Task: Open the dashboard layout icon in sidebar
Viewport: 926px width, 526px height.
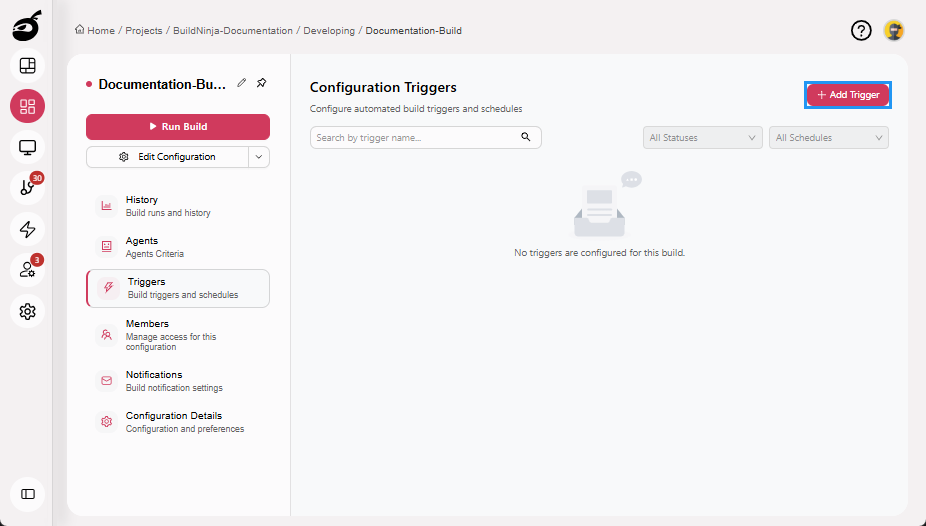Action: click(x=27, y=66)
